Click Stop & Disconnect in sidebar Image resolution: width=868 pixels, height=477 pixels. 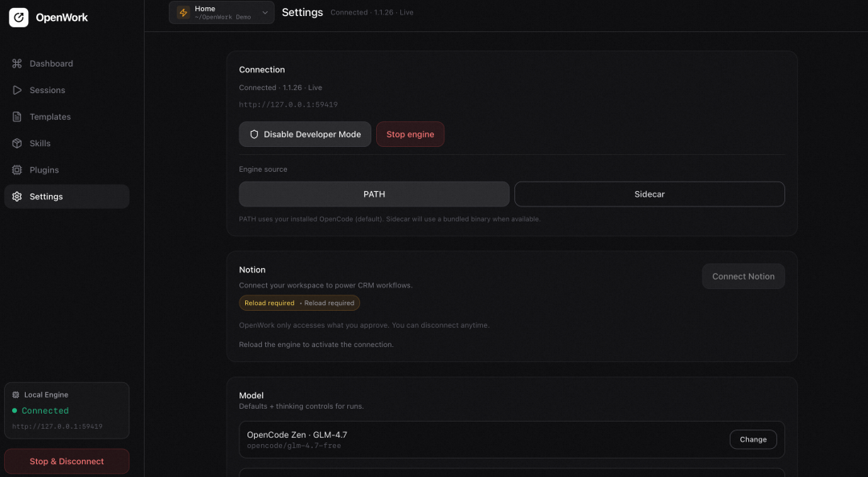67,462
